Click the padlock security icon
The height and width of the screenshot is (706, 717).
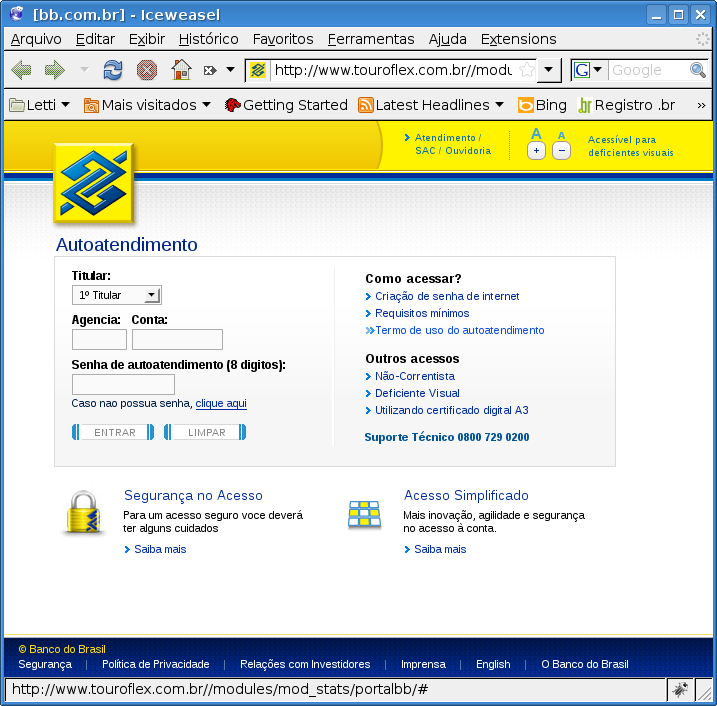tap(84, 512)
